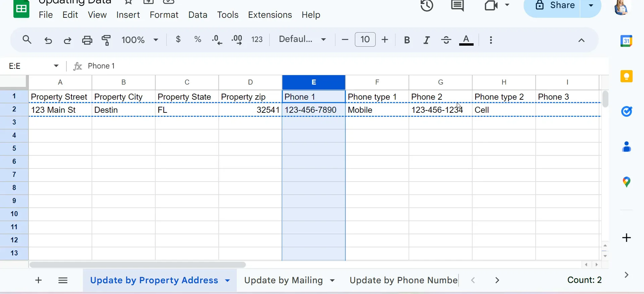
Task: Open Google Maps sidebar icon
Action: click(x=627, y=182)
